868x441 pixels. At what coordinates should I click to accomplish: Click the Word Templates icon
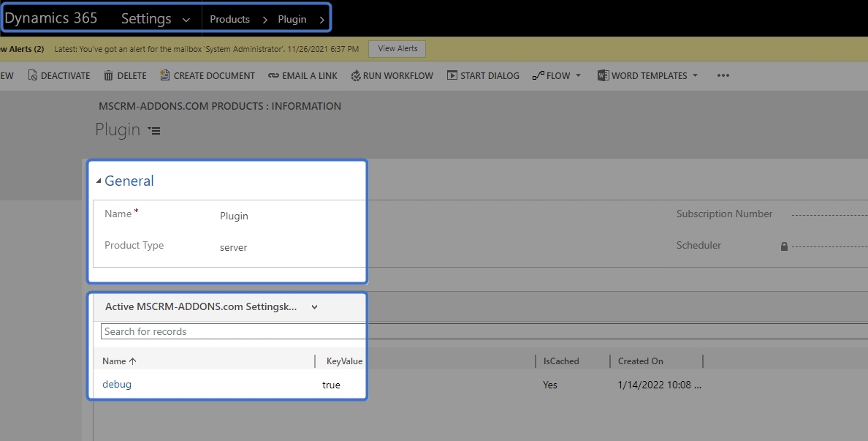[603, 75]
